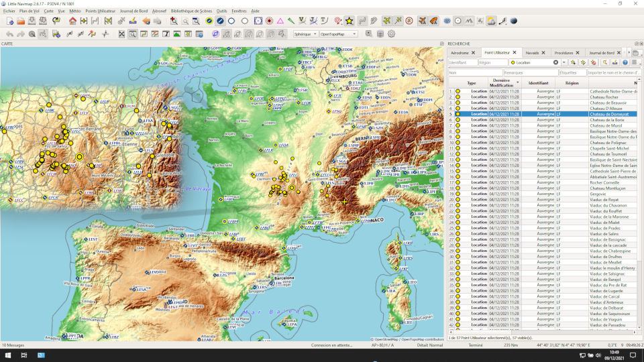Open the Météo menu
The image size is (644, 362).
coord(74,11)
